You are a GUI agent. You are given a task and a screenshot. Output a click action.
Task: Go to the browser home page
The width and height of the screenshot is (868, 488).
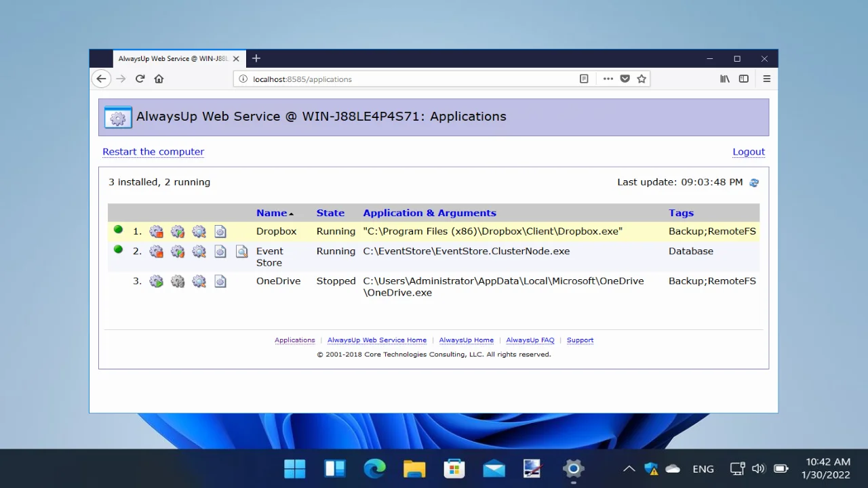coord(159,79)
